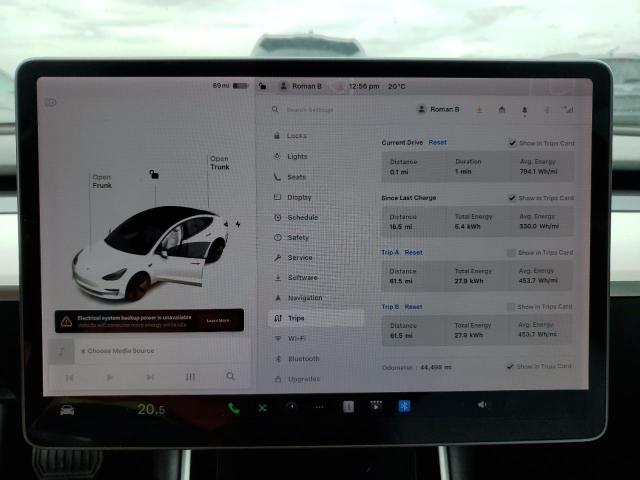Viewport: 640px width, 480px height.
Task: Tap the notifications bell icon in settings header
Action: click(x=523, y=109)
